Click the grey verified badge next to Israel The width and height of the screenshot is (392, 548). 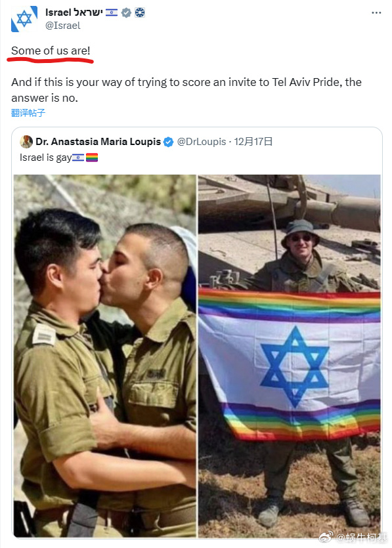pyautogui.click(x=126, y=13)
